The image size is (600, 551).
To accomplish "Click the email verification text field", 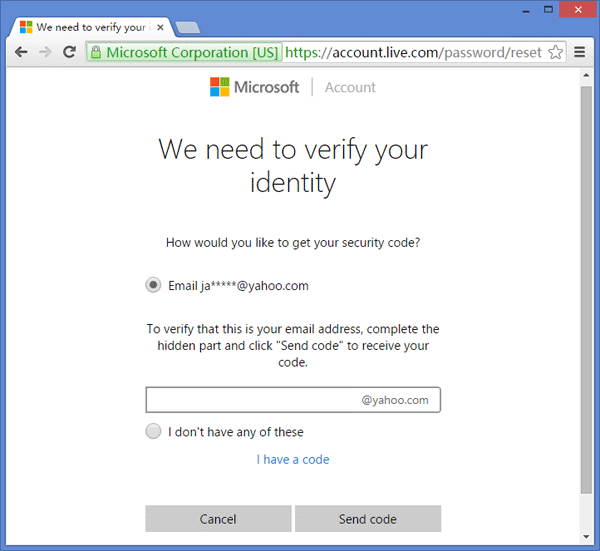I will [250, 400].
